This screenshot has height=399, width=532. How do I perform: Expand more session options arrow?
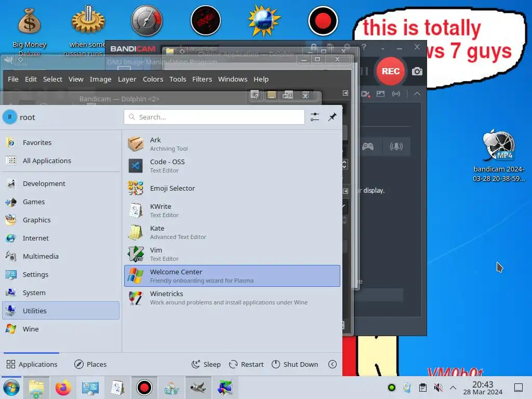pos(332,364)
